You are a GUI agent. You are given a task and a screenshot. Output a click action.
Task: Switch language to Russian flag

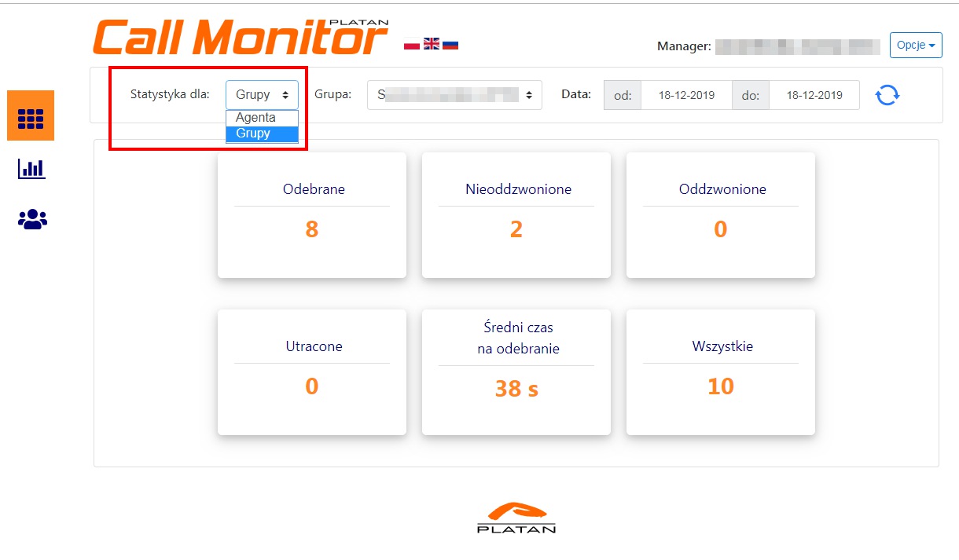pos(450,44)
